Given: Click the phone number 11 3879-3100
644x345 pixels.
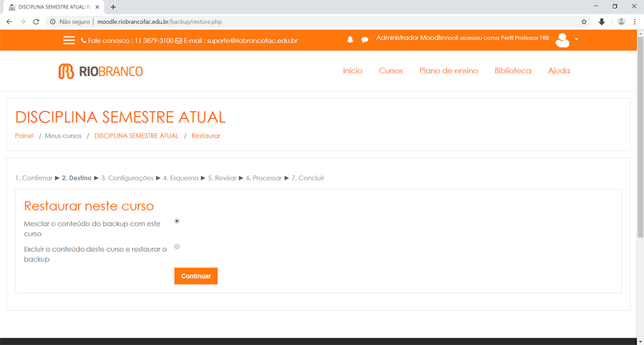Looking at the screenshot, I should (x=154, y=41).
